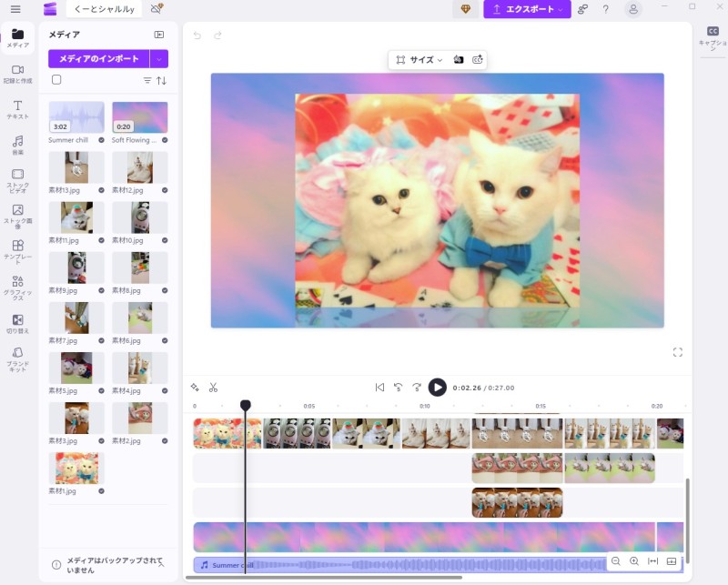Open the 切り替え transitions sidebar tab
This screenshot has height=585, width=728.
click(x=17, y=324)
